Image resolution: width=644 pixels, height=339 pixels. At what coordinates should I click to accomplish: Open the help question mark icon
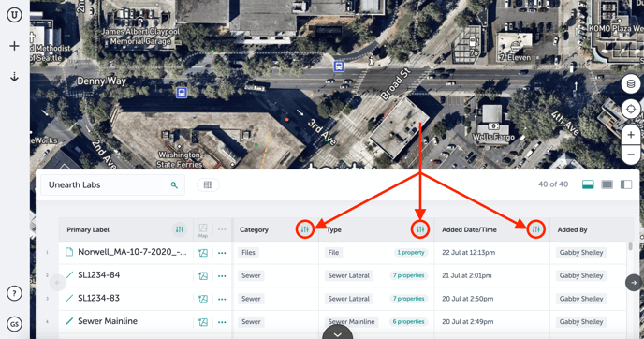point(14,293)
